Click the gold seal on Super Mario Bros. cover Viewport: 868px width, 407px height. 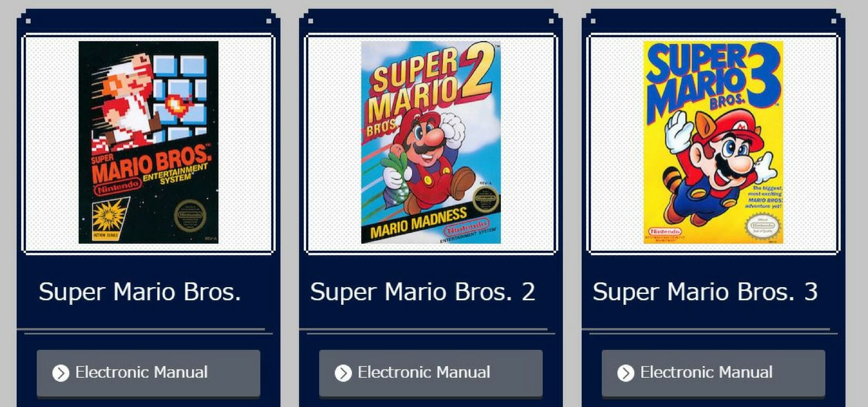coord(190,216)
